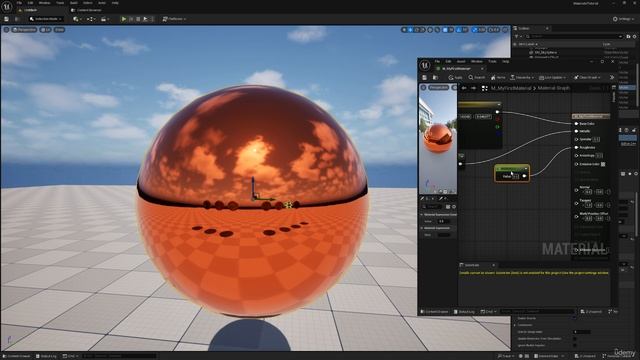Click the Save icon in Material Editor
This screenshot has width=640, height=360.
(x=424, y=78)
